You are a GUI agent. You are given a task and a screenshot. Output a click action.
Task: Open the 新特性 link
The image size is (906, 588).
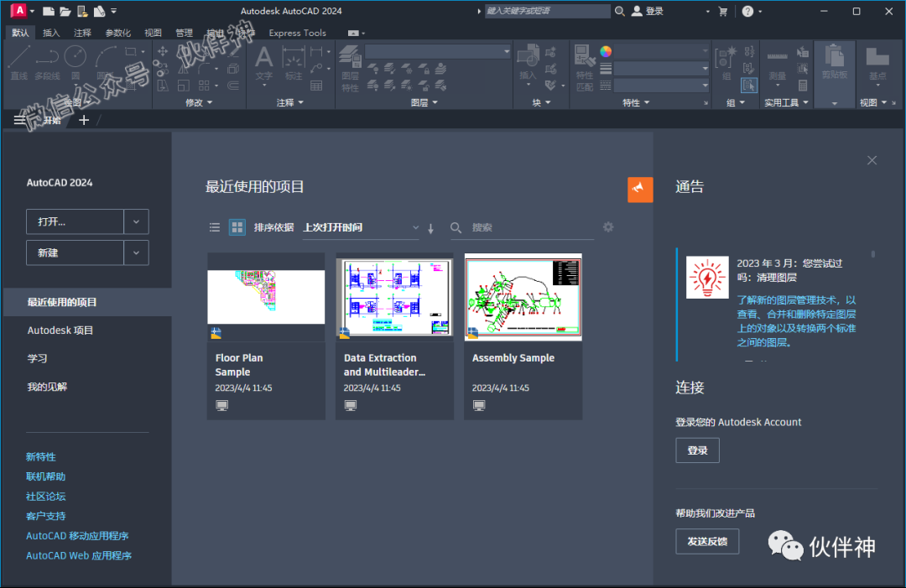click(x=41, y=457)
